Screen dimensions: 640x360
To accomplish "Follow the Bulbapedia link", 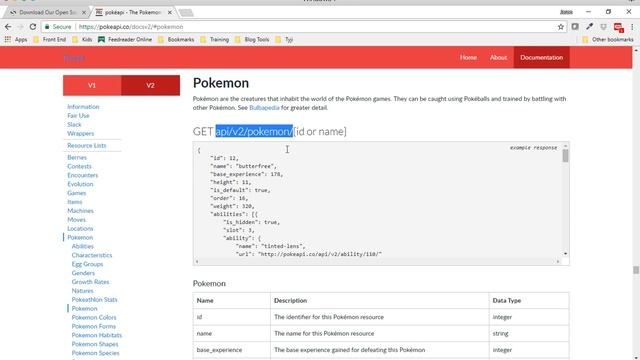I will pos(264,108).
